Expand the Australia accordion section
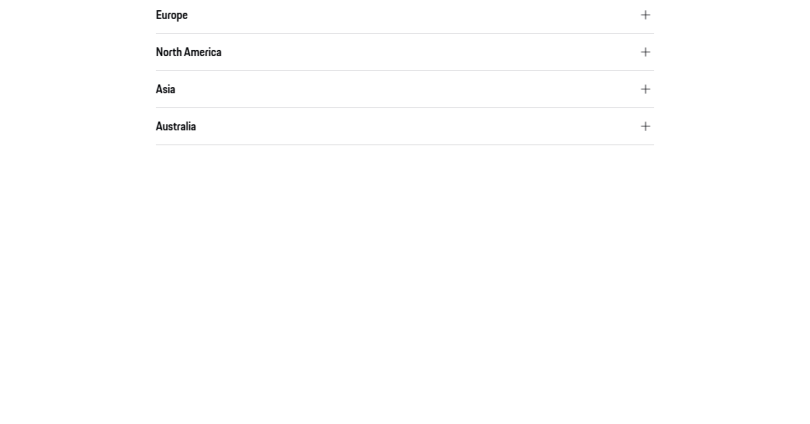 pyautogui.click(x=404, y=126)
